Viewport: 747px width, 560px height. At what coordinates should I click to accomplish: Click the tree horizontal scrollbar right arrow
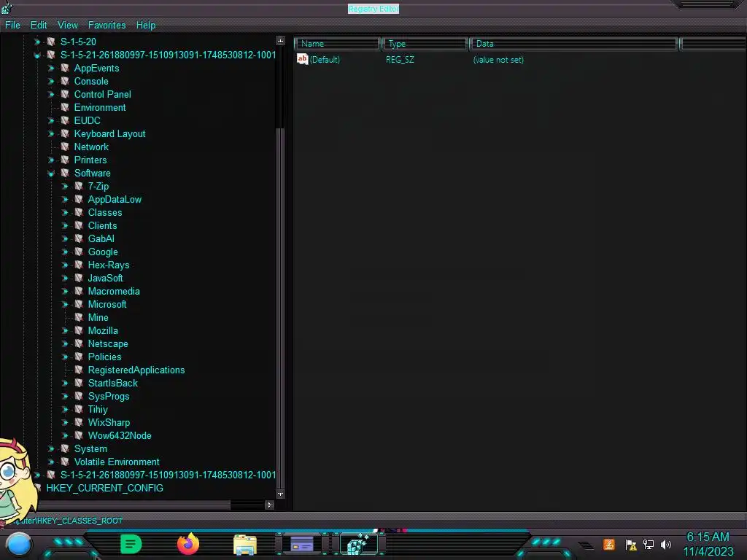tap(270, 505)
